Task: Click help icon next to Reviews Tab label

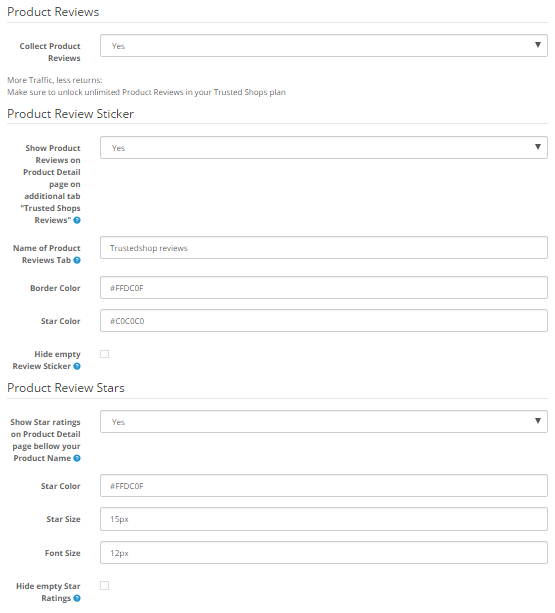Action: 77,260
